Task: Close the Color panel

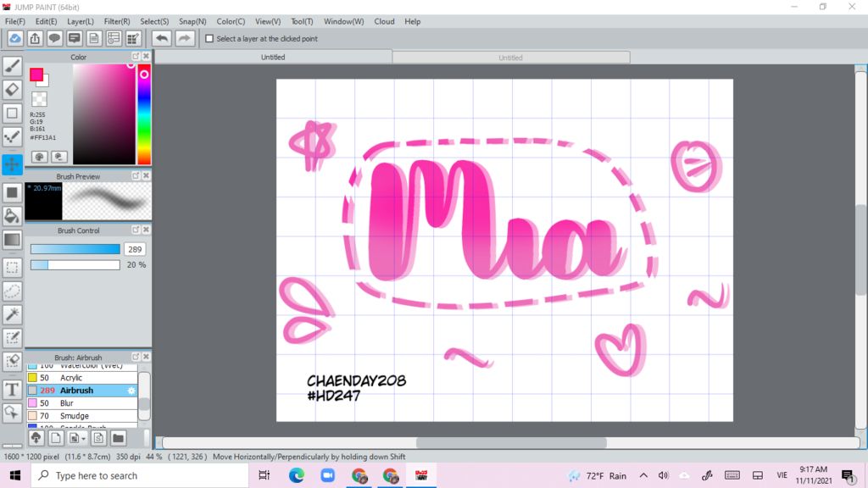Action: (146, 57)
